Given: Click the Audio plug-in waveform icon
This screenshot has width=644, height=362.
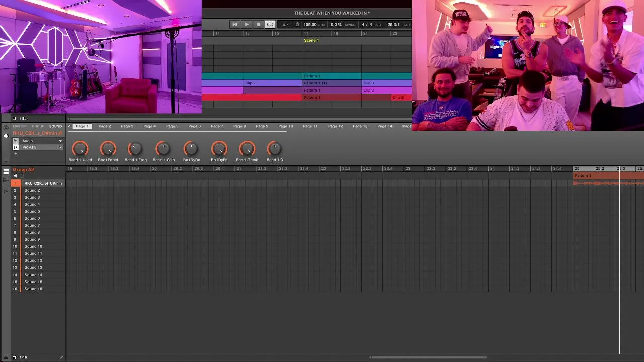Looking at the screenshot, I should 16,141.
